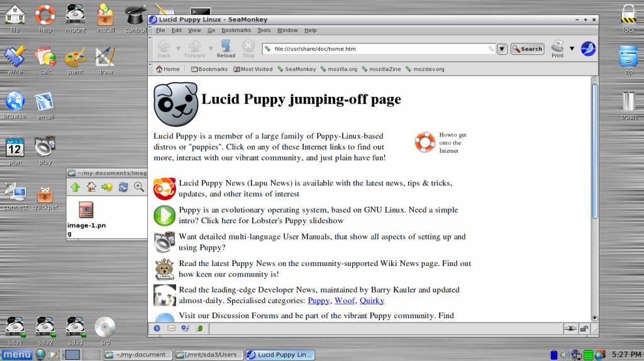Open the 'calc' desktop icon
The image size is (644, 361).
[x=45, y=60]
